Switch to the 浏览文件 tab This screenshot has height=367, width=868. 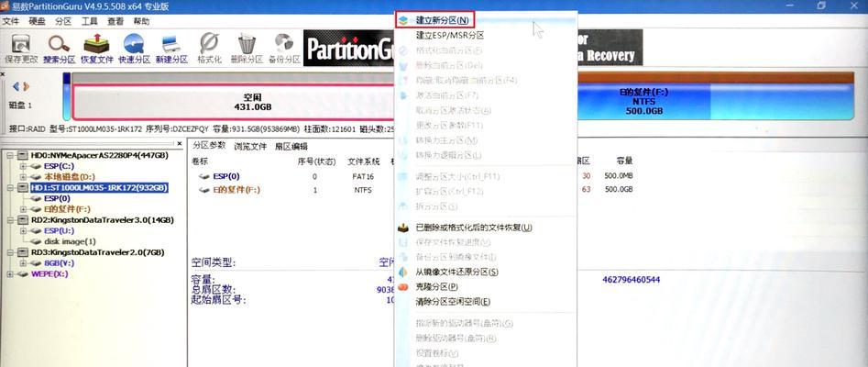point(250,147)
